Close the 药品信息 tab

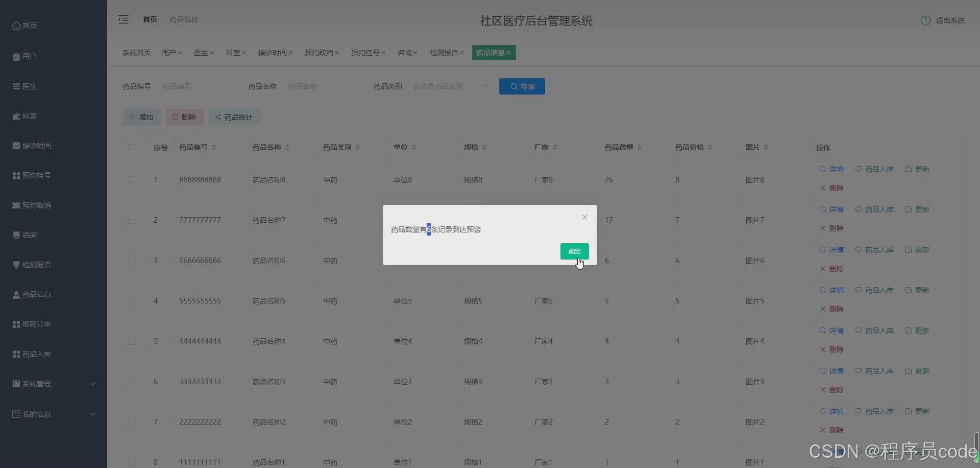(x=509, y=53)
